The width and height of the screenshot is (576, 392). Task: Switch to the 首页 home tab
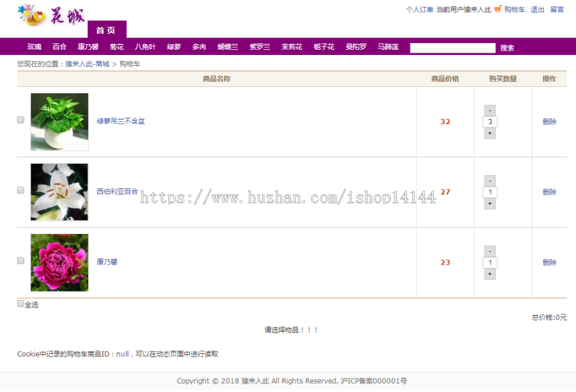106,29
